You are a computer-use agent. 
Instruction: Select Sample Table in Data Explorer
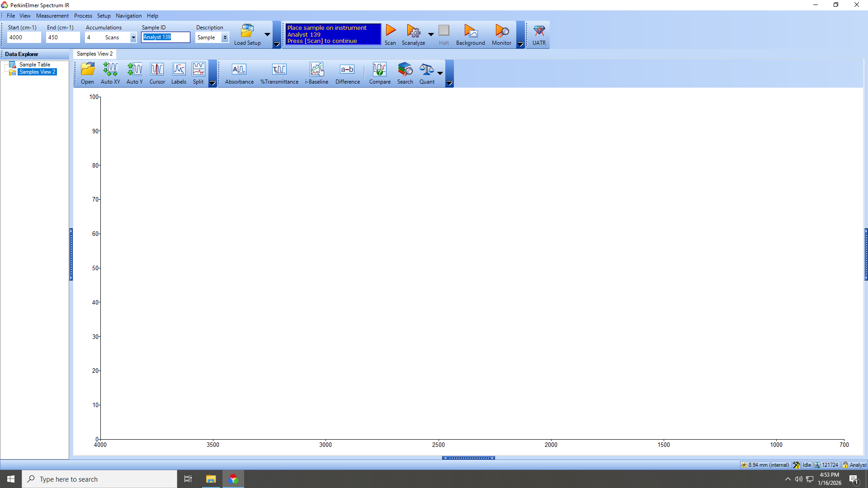34,65
